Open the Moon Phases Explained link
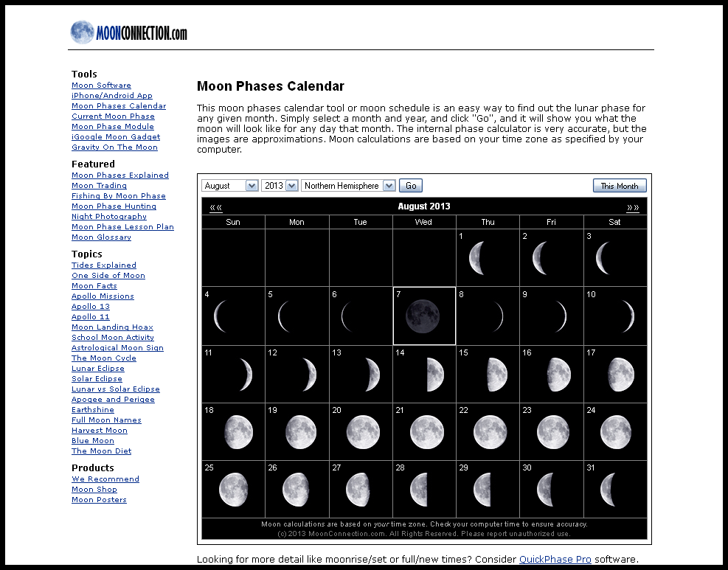The image size is (728, 570). point(120,175)
